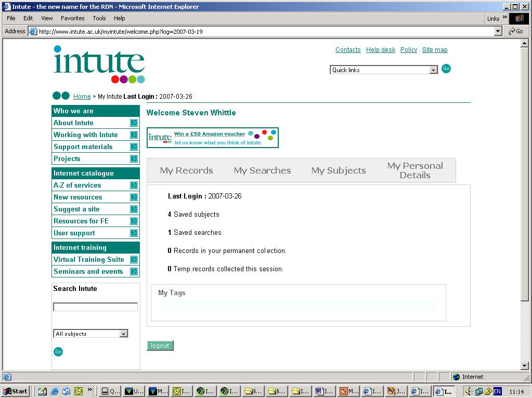Image resolution: width=532 pixels, height=398 pixels.
Task: Switch to the My Records tab
Action: tap(186, 170)
